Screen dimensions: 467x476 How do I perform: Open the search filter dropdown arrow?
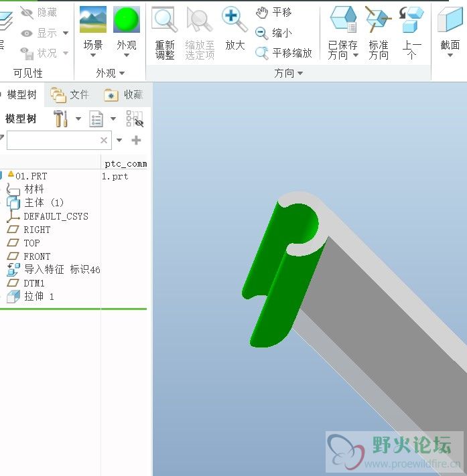[119, 140]
